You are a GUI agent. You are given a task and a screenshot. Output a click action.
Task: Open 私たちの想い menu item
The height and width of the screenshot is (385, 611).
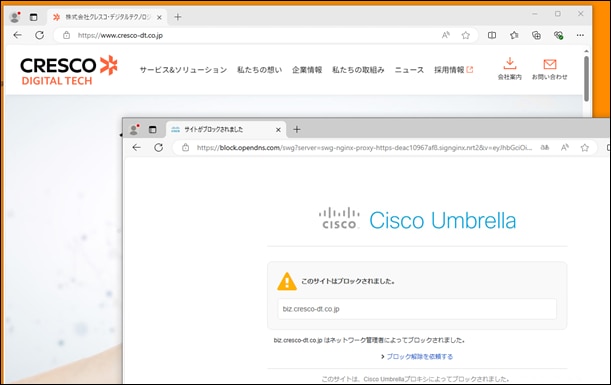[260, 70]
